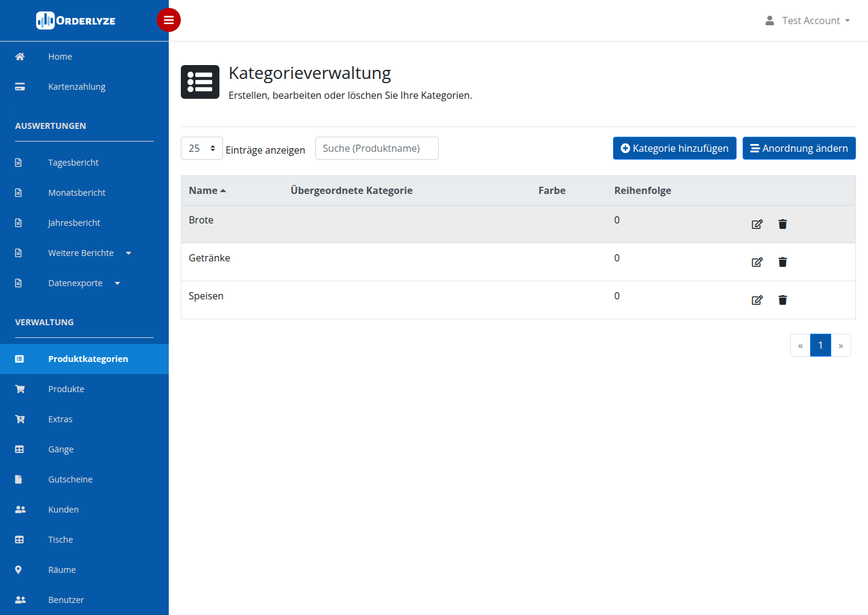Toggle the sidebar with red hamburger button
This screenshot has height=615, width=868.
(x=169, y=20)
